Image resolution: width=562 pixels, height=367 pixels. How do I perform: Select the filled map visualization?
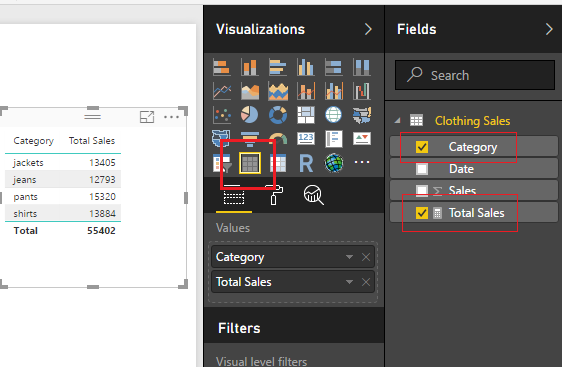[x=362, y=115]
